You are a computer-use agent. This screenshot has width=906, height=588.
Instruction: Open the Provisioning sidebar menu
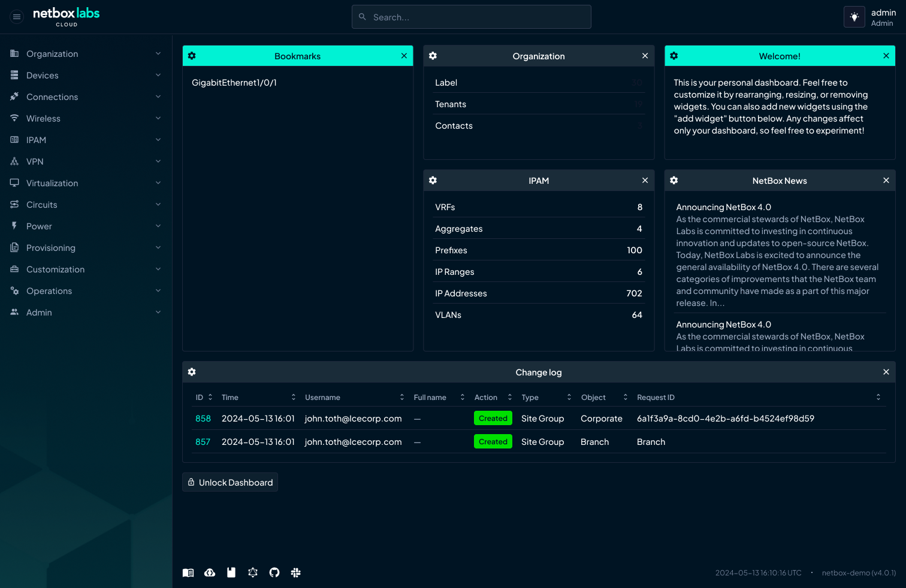86,248
